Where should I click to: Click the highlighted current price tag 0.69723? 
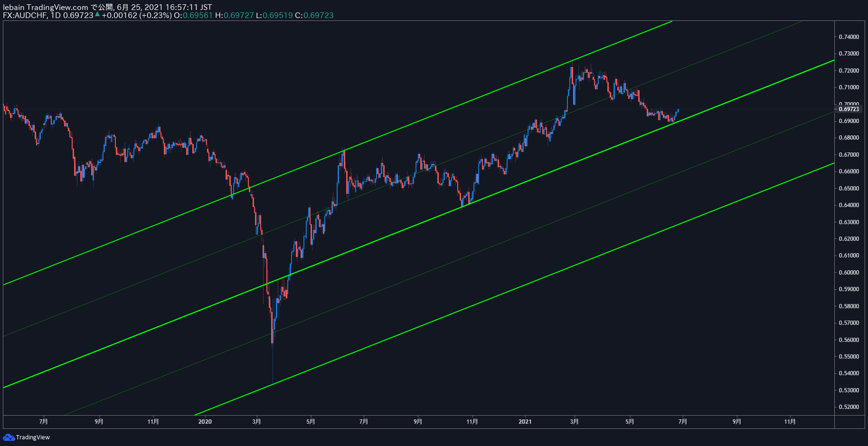[x=849, y=109]
